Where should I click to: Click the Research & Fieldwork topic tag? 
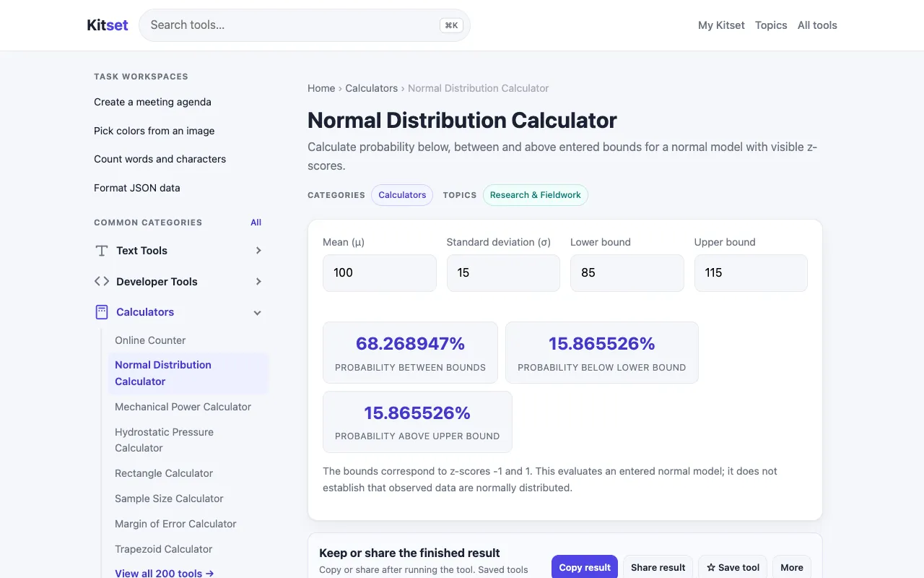click(536, 195)
